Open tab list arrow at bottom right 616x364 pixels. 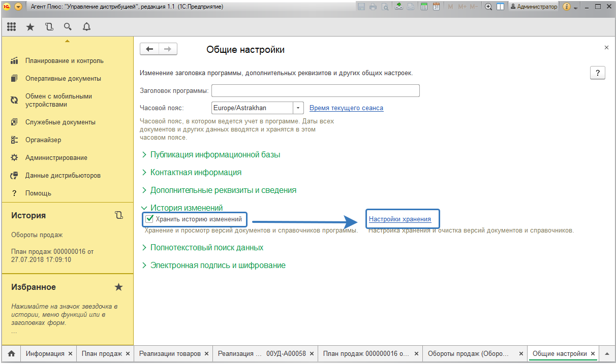coord(606,354)
